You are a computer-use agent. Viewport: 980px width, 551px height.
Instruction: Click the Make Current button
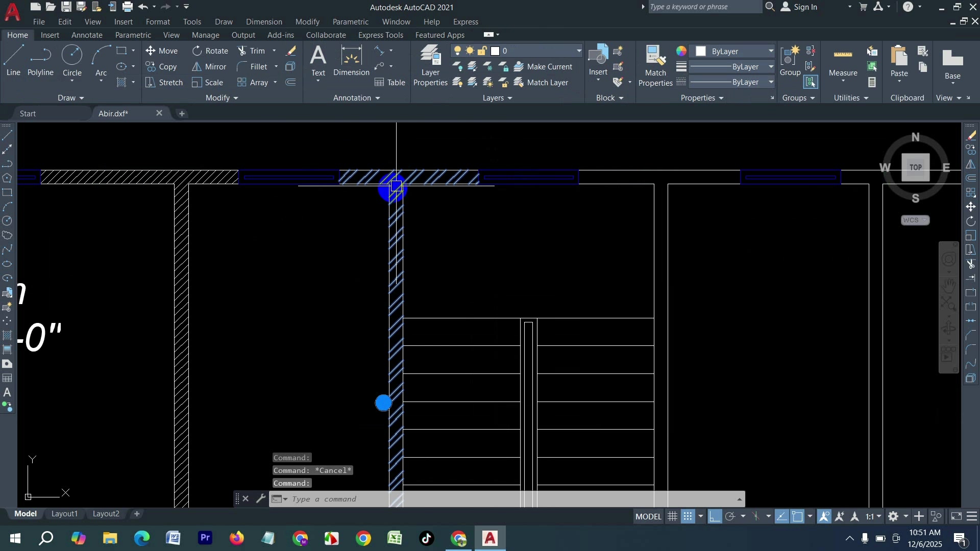[543, 66]
